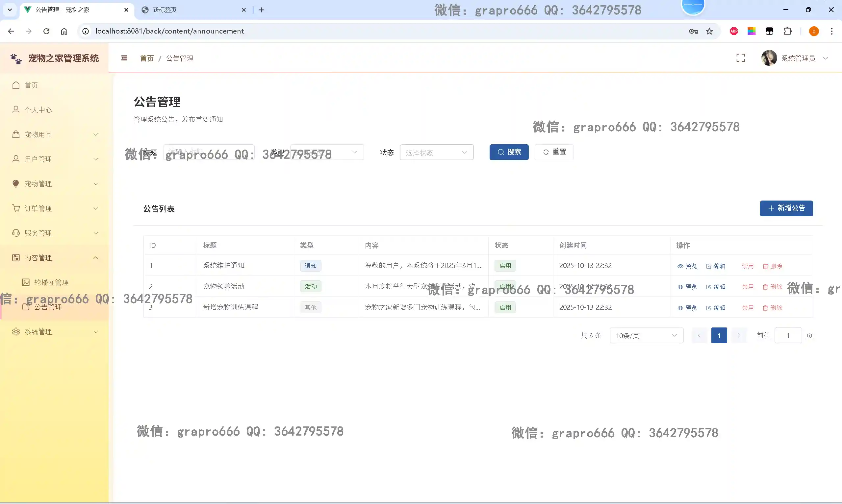842x504 pixels.
Task: Disable the 系统维护通知 announcement
Action: click(x=748, y=266)
